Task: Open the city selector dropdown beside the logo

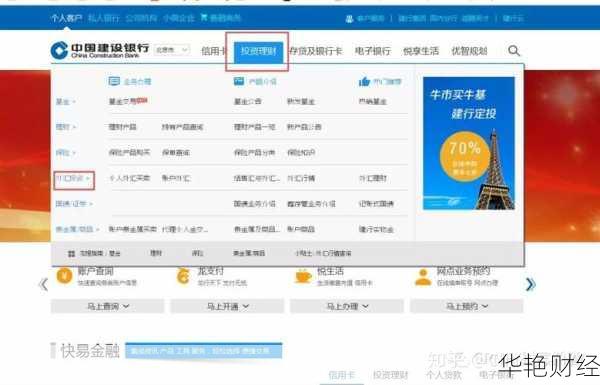Action: pos(172,50)
